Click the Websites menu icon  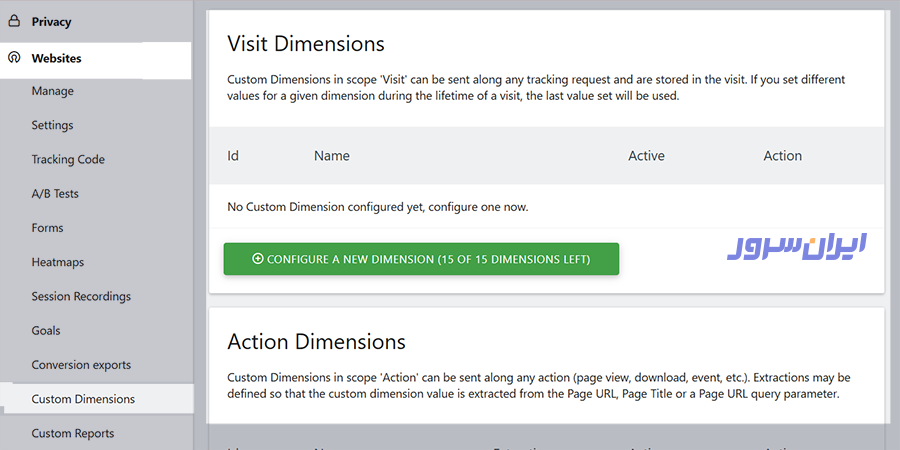[x=14, y=58]
